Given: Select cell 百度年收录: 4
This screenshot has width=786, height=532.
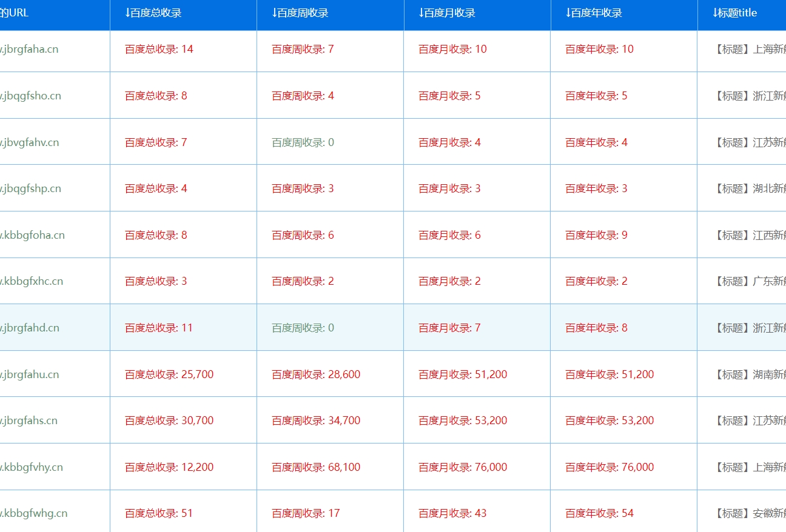Looking at the screenshot, I should [596, 142].
